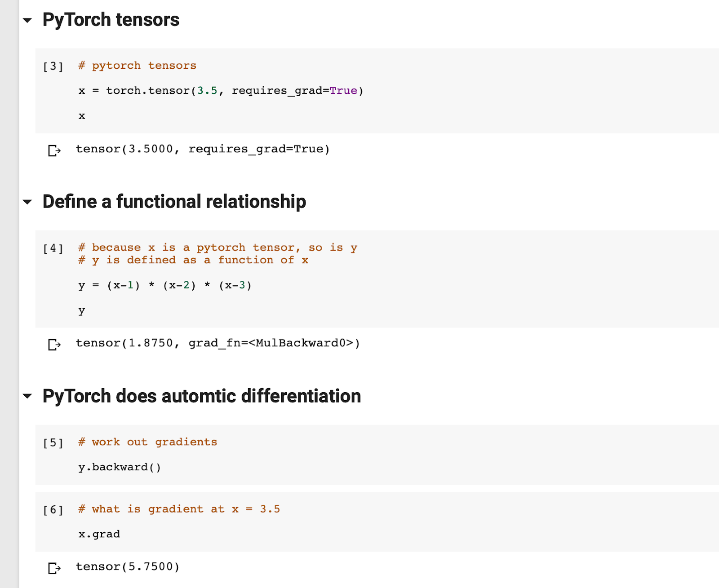This screenshot has width=719, height=588.
Task: Click the comment # pytorch tensors
Action: (137, 66)
